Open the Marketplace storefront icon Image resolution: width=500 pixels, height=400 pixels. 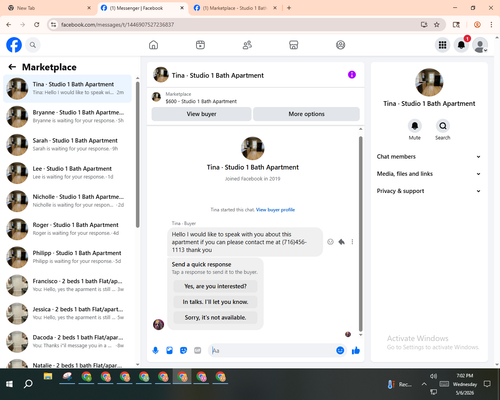(294, 45)
